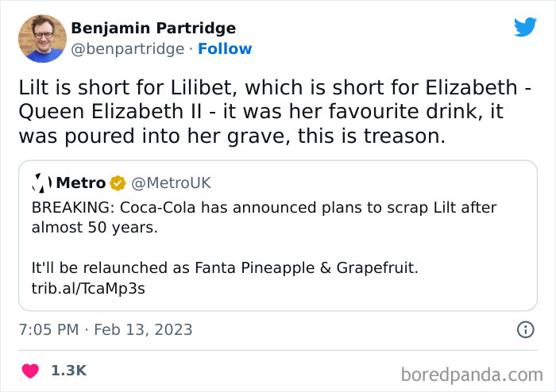
Task: Follow Benjamin Partridge
Action: coord(225,49)
